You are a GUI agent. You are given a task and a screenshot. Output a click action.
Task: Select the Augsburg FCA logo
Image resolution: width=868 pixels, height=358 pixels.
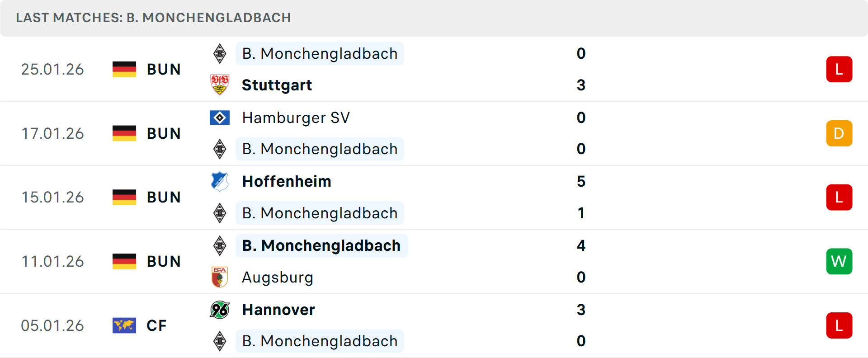pos(220,277)
